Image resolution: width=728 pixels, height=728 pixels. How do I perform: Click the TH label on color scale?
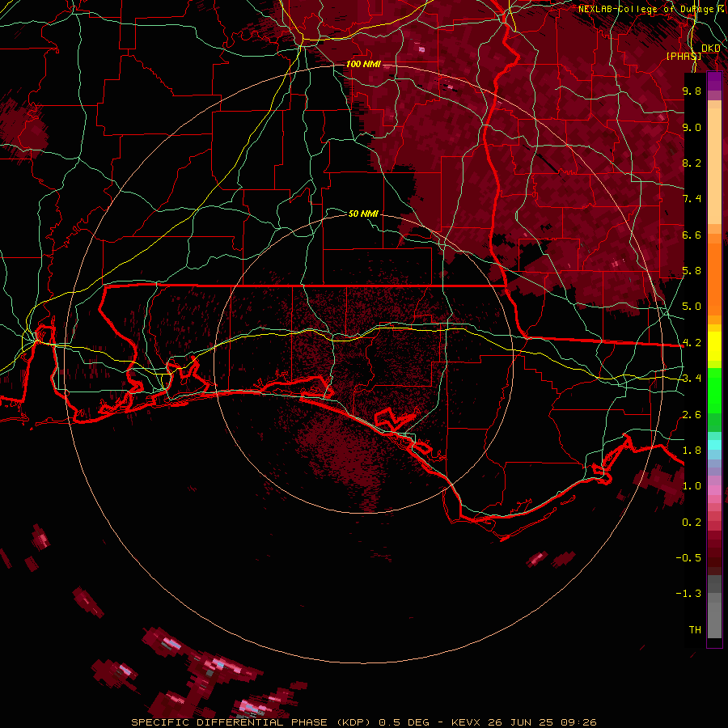click(x=695, y=630)
